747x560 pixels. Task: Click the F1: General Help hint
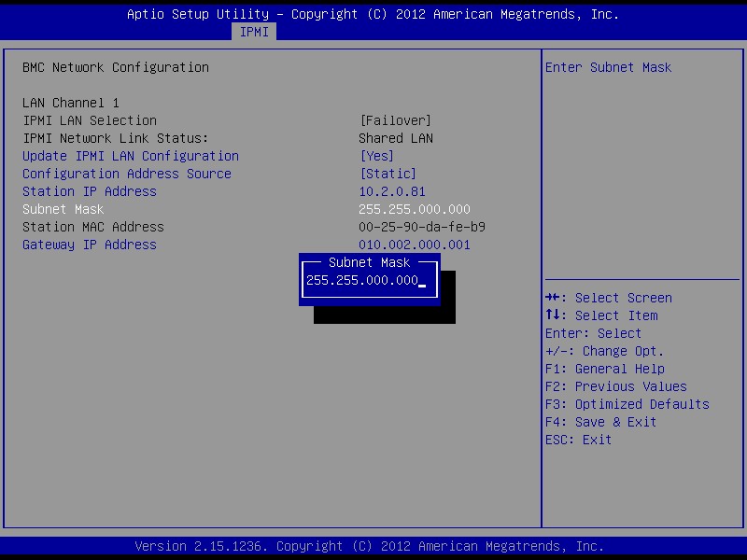(x=605, y=369)
